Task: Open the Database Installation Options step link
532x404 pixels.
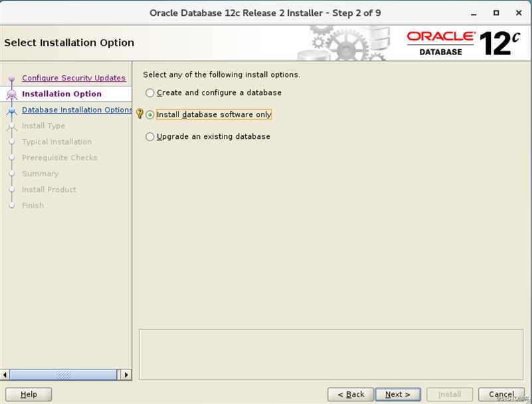Action: click(77, 110)
